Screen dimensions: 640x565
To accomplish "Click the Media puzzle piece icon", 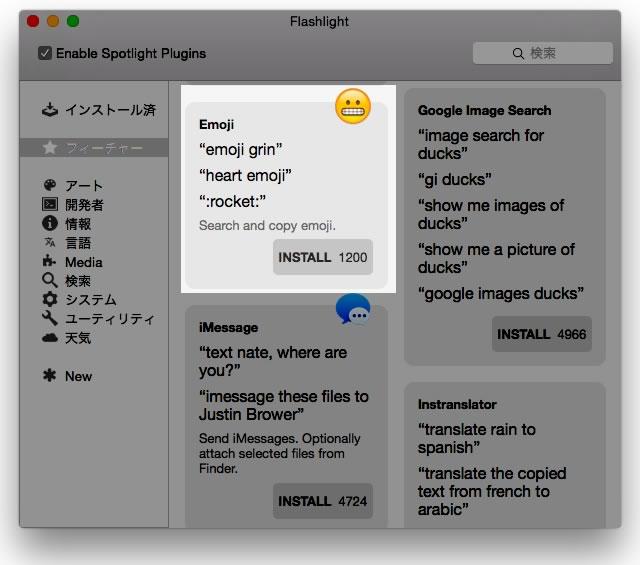I will pos(50,262).
